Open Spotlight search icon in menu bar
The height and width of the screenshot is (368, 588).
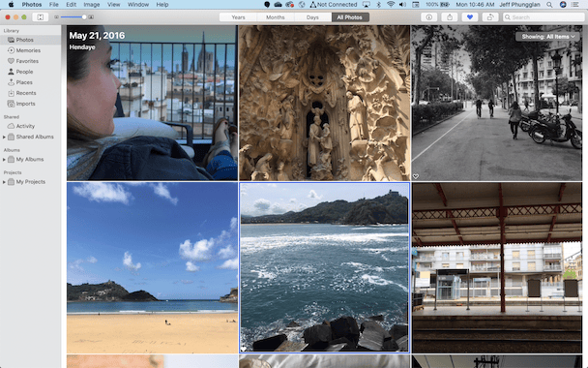pos(549,5)
